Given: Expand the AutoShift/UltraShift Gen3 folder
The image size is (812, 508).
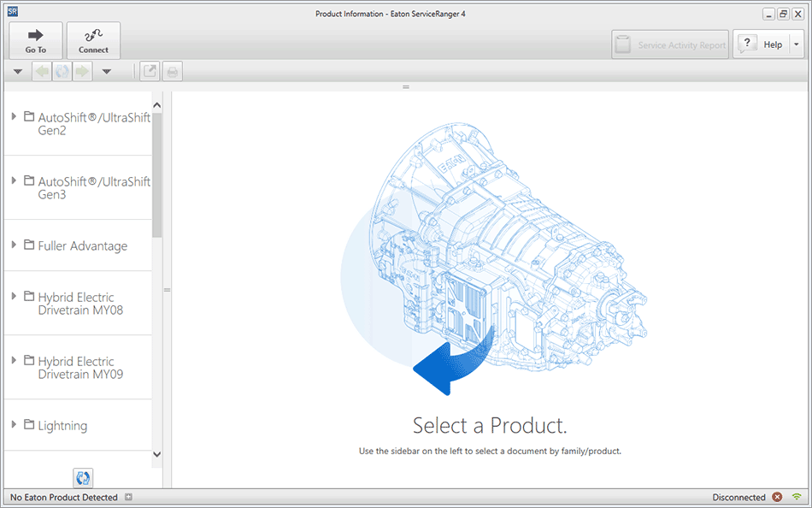Looking at the screenshot, I should pos(14,181).
